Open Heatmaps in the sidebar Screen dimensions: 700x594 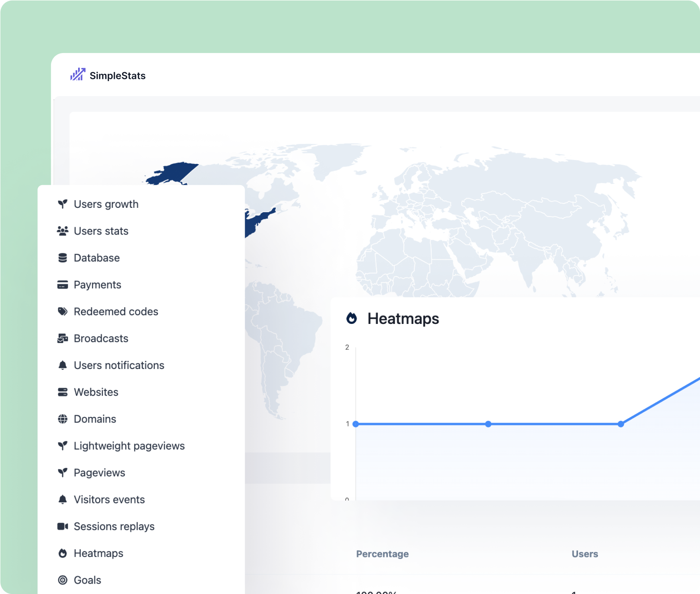coord(99,553)
